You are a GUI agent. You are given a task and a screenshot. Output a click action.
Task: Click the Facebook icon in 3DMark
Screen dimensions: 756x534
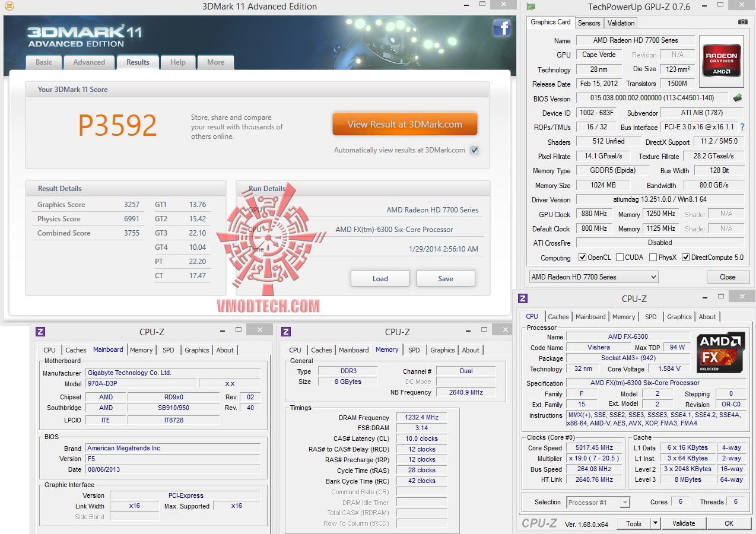pos(501,28)
